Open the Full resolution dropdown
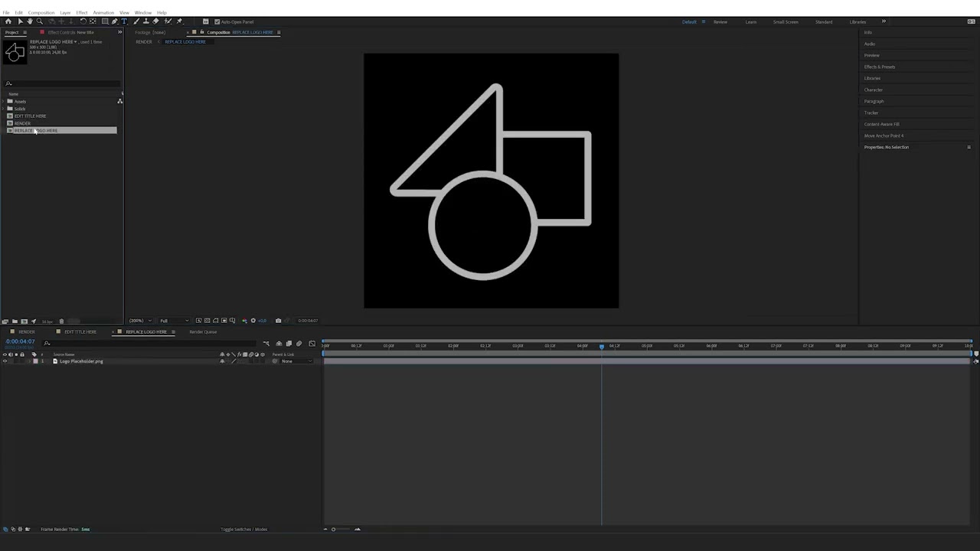The image size is (980, 551). pyautogui.click(x=174, y=321)
